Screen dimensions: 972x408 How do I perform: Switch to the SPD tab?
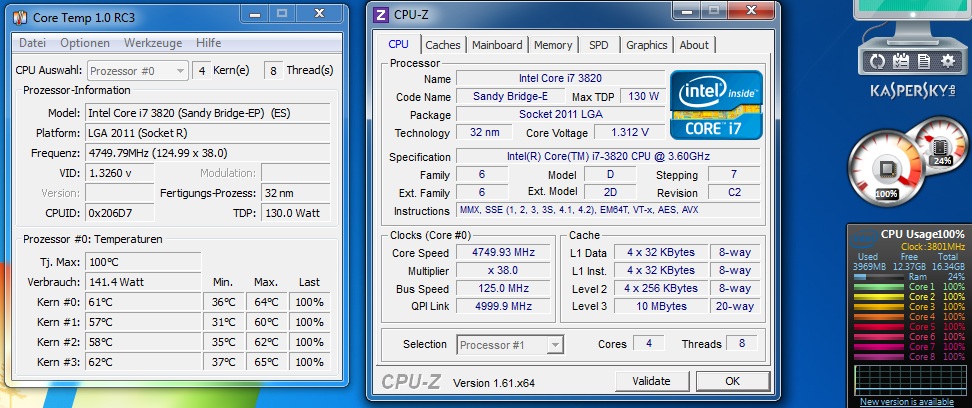(x=599, y=45)
